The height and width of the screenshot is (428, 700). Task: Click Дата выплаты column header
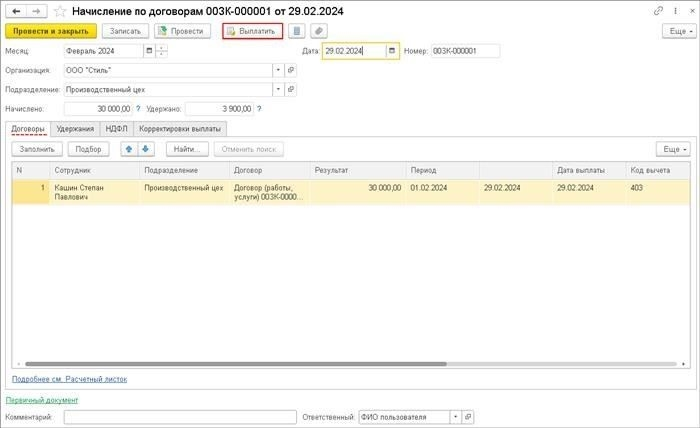point(589,170)
